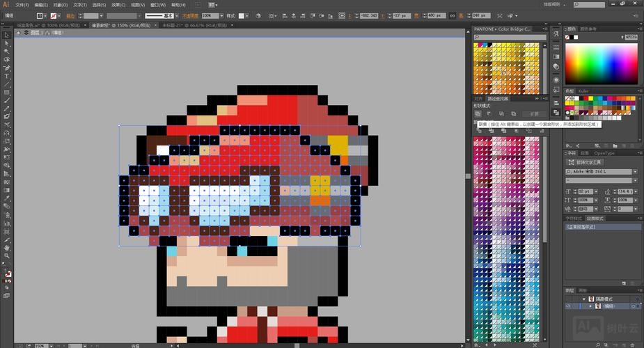Switch to the Kuler tab
Screen dimensions: 644x348
(583, 90)
